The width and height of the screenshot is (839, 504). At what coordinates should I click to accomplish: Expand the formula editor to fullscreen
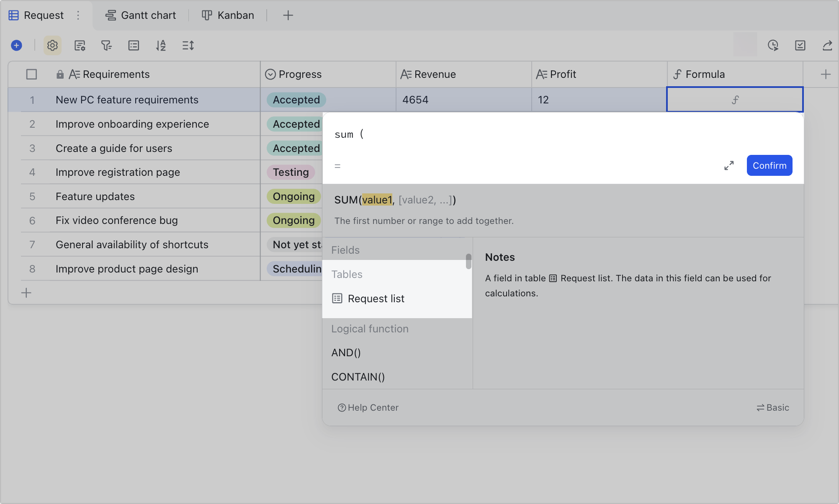click(728, 165)
